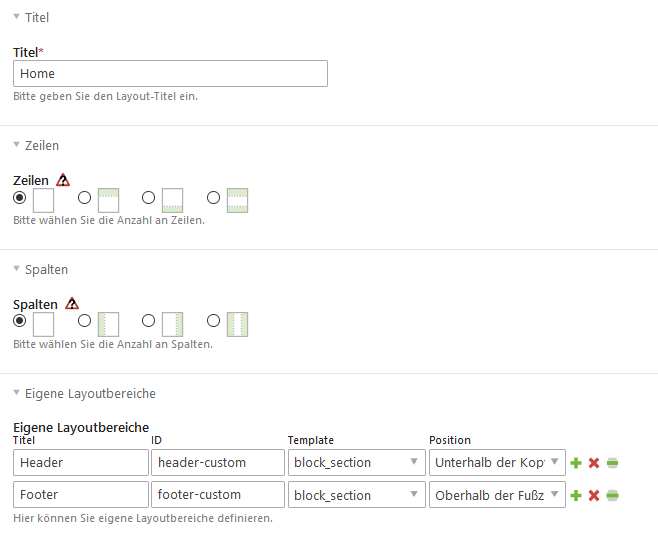Screen dimensions: 658x536
Task: Select Zeilen layout with top and bottom rows
Action: 214,198
